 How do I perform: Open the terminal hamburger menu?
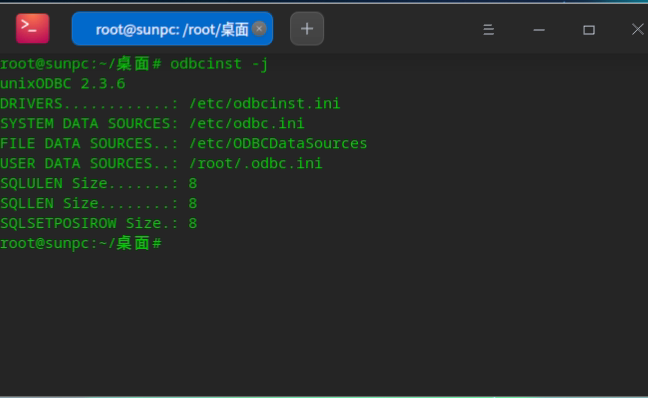click(488, 30)
